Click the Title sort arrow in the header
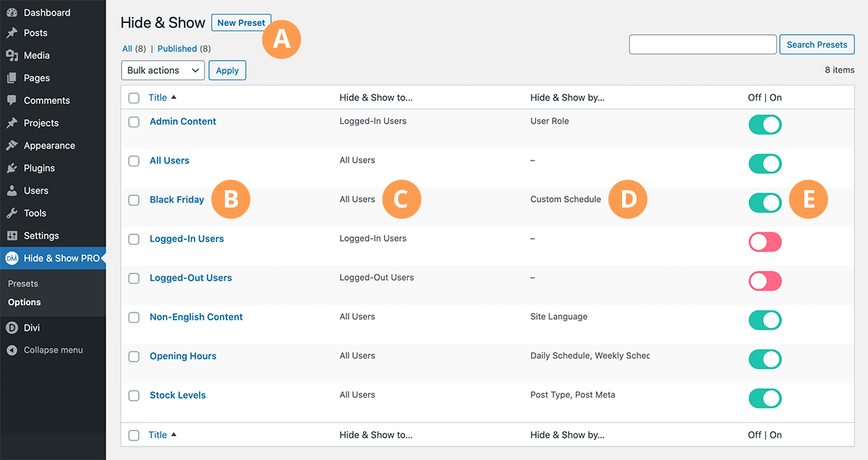 point(174,98)
